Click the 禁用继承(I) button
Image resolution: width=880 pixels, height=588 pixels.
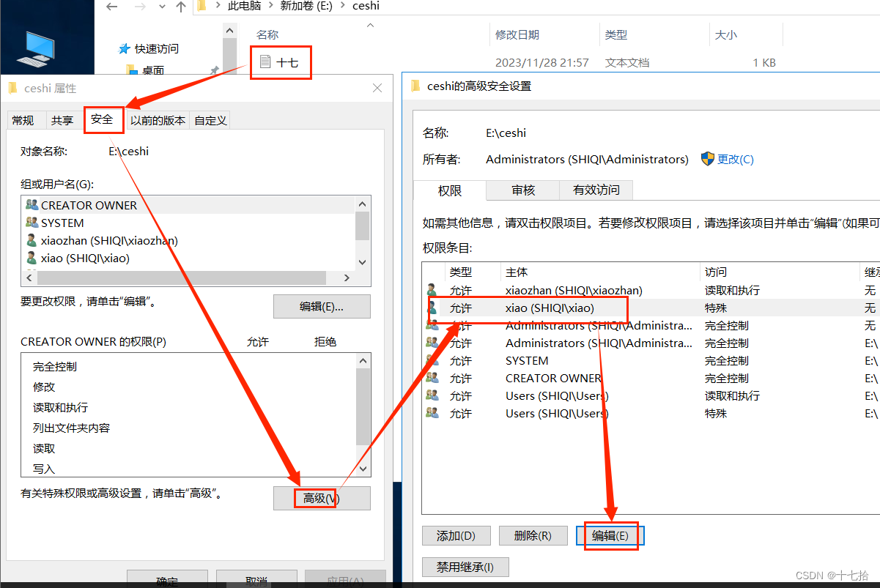tap(465, 566)
